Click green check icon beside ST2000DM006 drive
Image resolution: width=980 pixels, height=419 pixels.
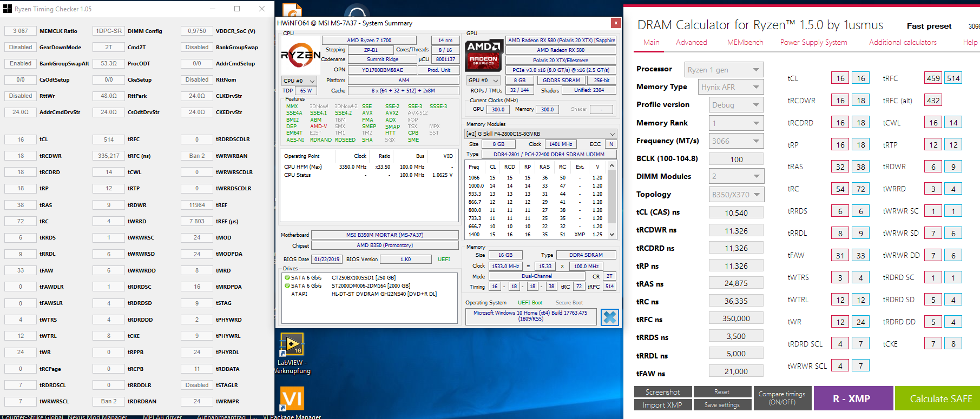click(x=287, y=286)
